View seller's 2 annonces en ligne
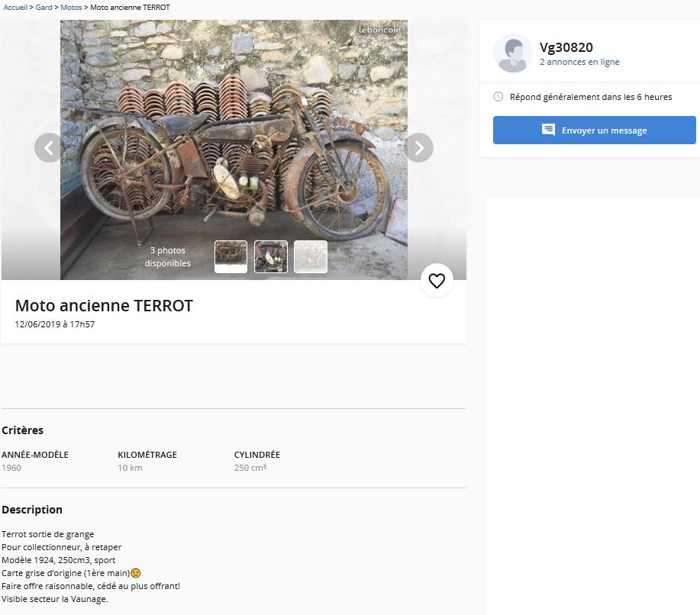700x615 pixels. [x=579, y=62]
